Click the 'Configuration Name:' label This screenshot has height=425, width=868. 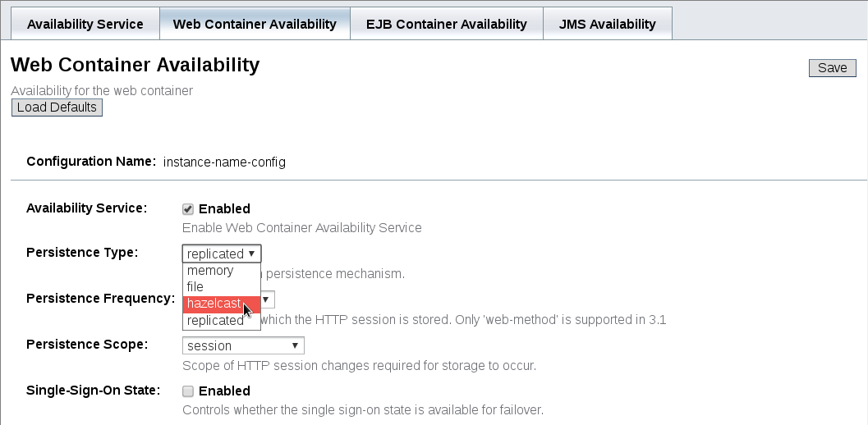tap(91, 162)
